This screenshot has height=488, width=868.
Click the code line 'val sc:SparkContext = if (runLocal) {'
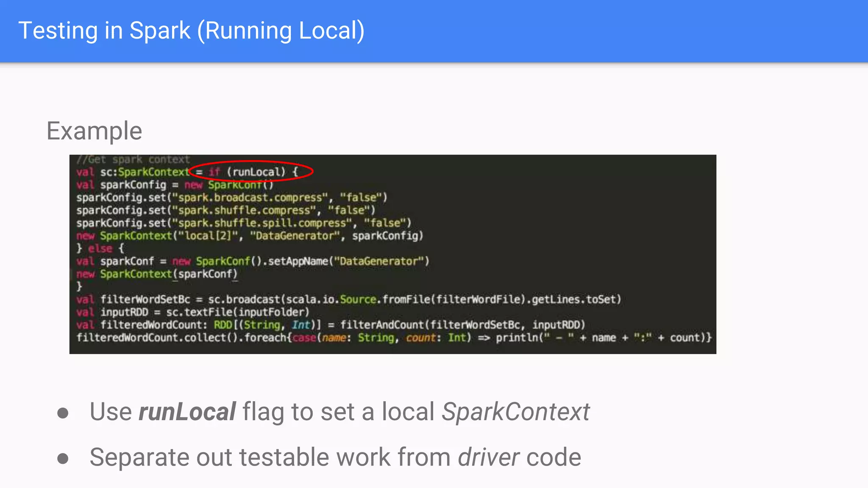click(187, 172)
